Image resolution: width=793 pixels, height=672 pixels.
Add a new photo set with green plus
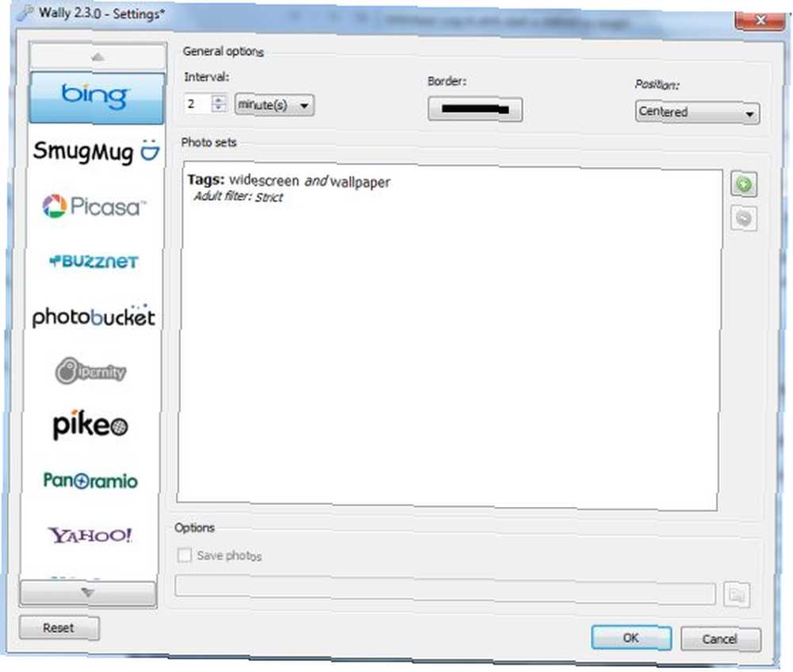click(x=744, y=185)
